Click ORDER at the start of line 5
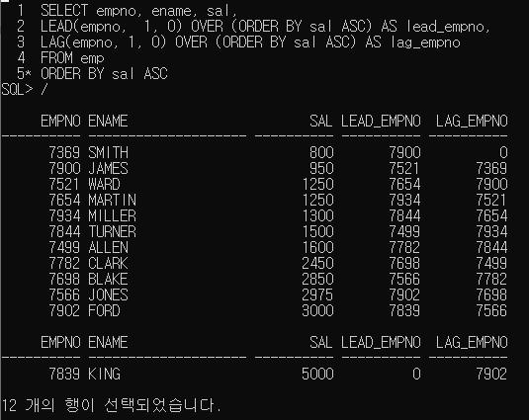The height and width of the screenshot is (420, 529). [60, 74]
